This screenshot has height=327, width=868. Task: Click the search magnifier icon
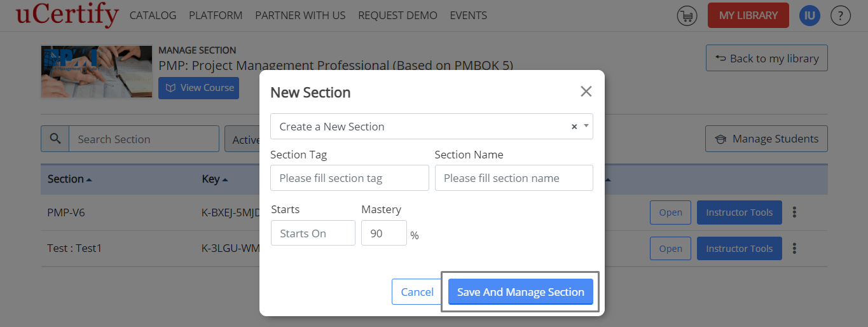click(55, 139)
